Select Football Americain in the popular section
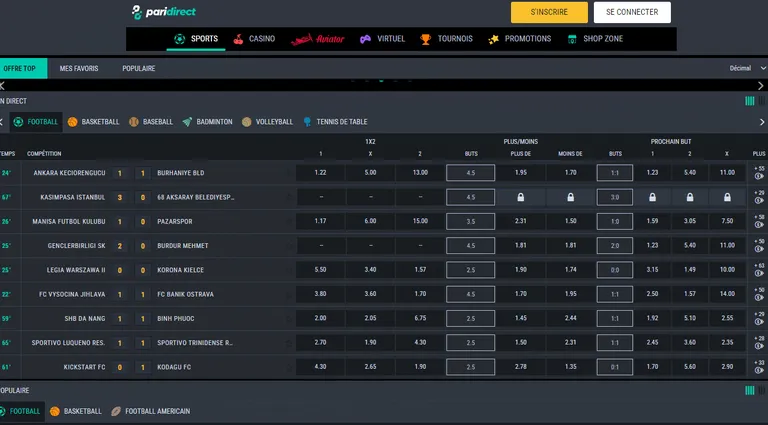Viewport: 768px width, 425px height. coord(150,411)
